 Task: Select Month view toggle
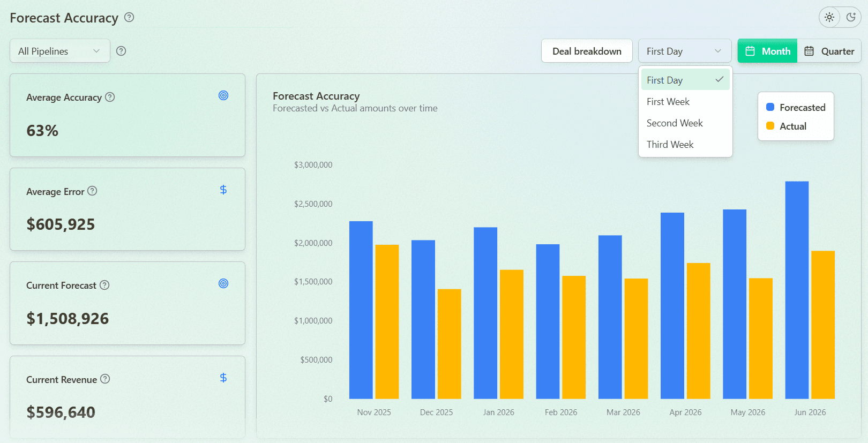[767, 51]
